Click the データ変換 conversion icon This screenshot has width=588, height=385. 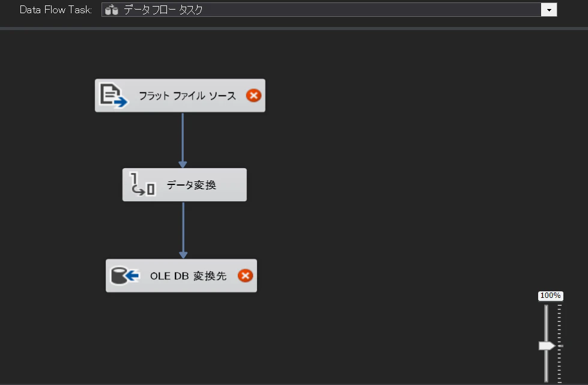pyautogui.click(x=142, y=184)
